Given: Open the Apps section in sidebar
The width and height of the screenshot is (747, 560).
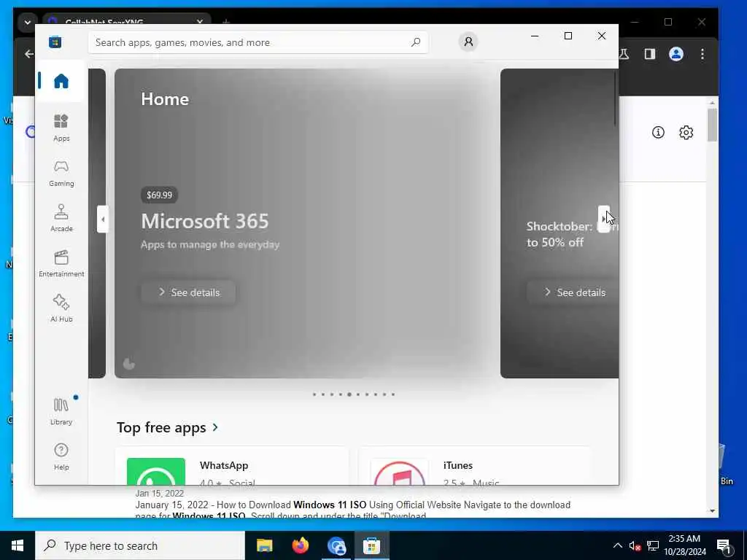Looking at the screenshot, I should 61,128.
